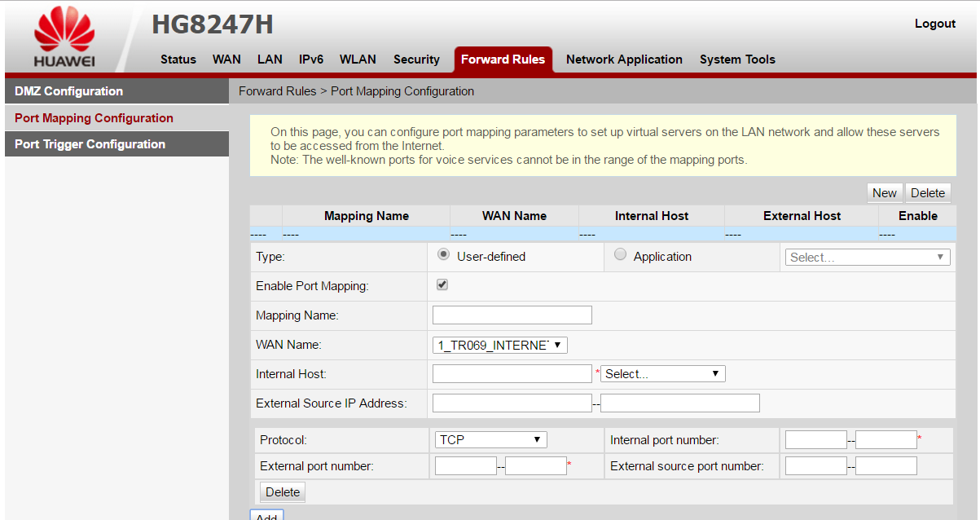This screenshot has width=980, height=520.
Task: Select the Forward Rules tab
Action: pos(503,59)
